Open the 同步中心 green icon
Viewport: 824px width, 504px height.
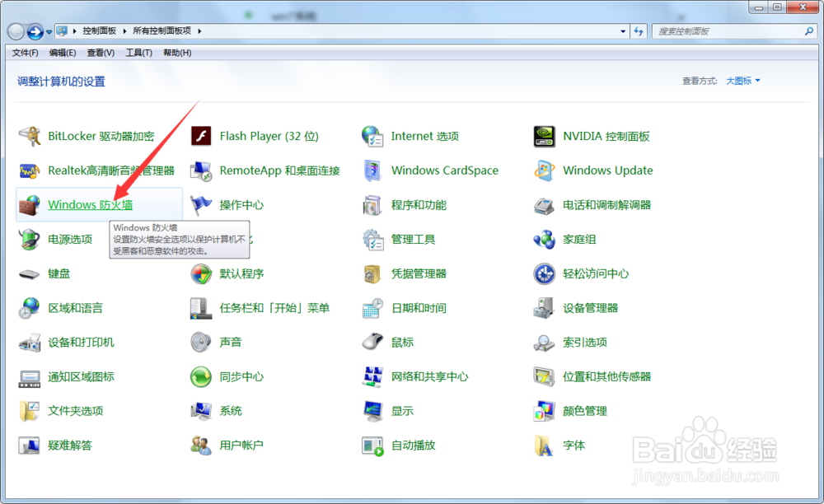coord(201,377)
